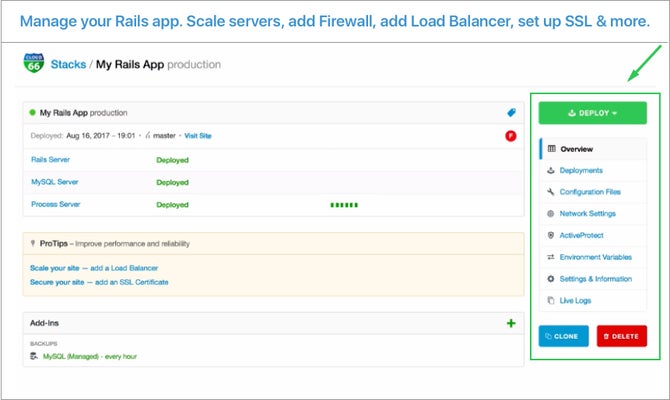This screenshot has height=400, width=670.
Task: Click the master branch label
Action: pyautogui.click(x=164, y=135)
